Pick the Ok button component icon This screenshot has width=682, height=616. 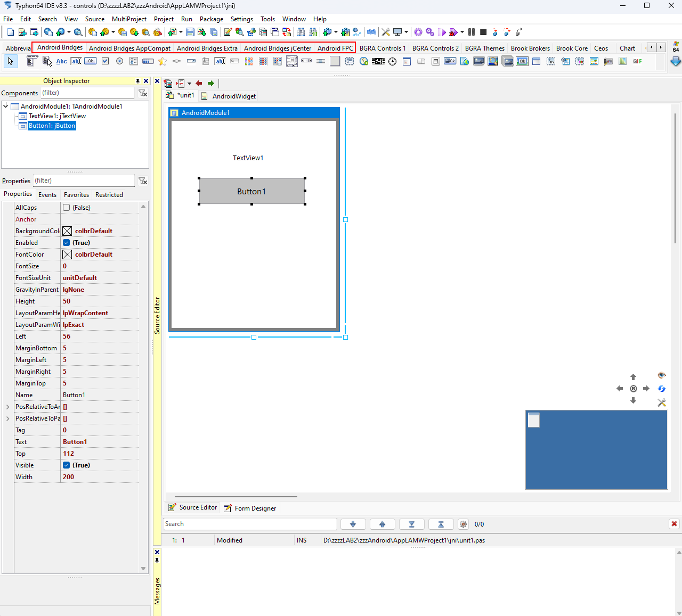[x=91, y=61]
